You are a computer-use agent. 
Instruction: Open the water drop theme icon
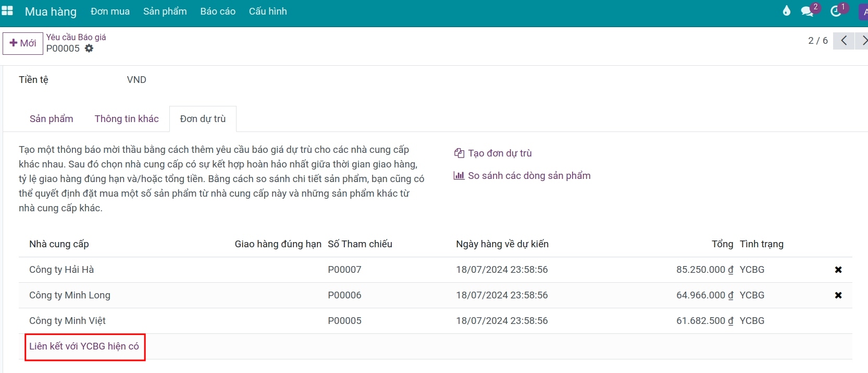[787, 11]
